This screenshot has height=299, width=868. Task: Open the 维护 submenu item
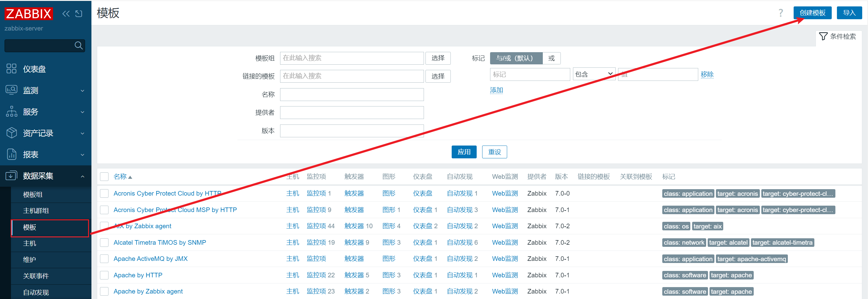tap(51, 260)
